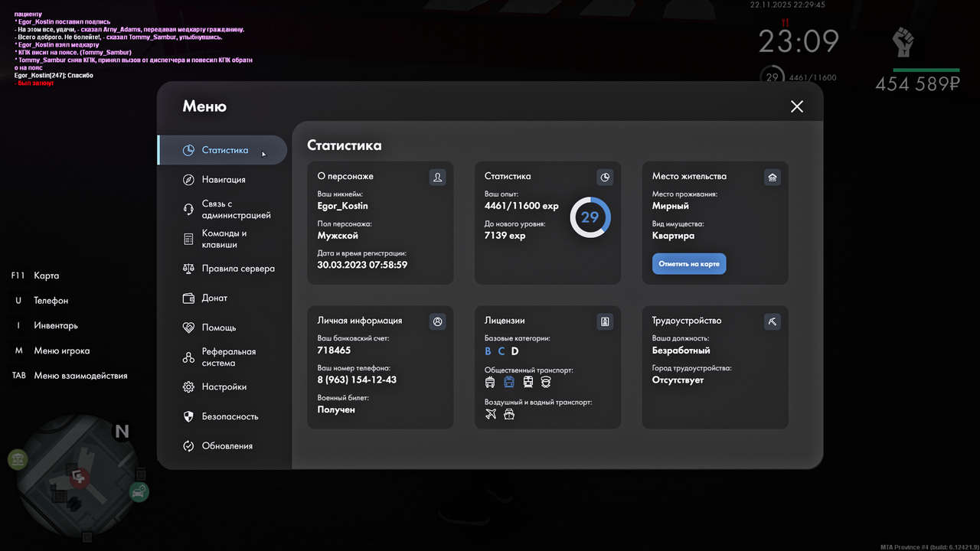Click the job title Безработный
Image resolution: width=980 pixels, height=551 pixels.
(681, 350)
